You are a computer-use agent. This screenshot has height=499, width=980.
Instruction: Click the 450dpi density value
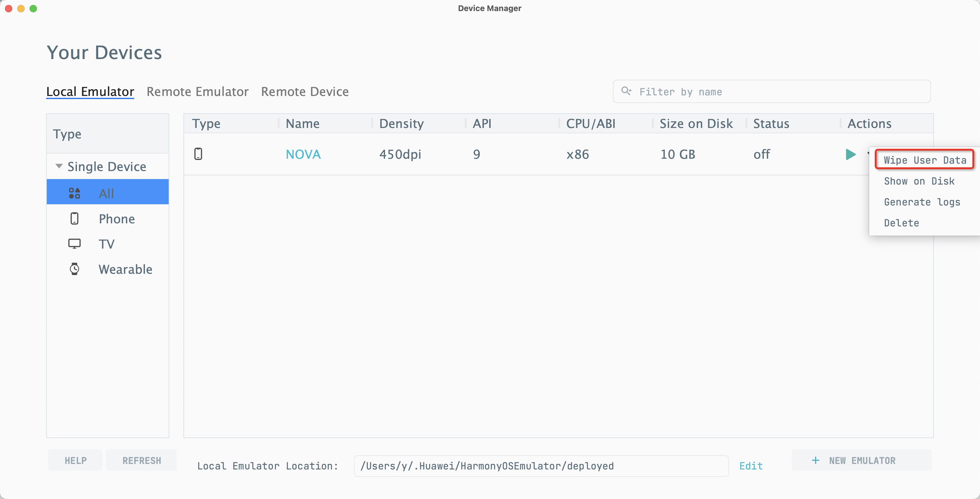coord(400,154)
